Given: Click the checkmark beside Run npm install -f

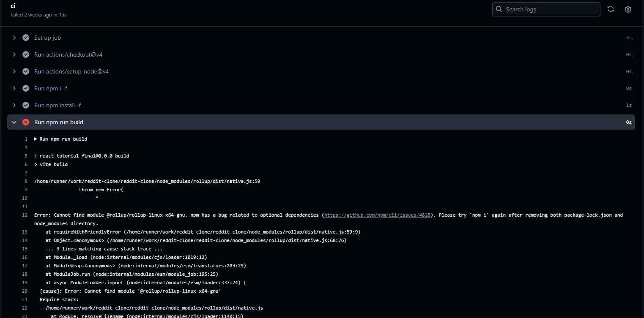Looking at the screenshot, I should [x=26, y=105].
